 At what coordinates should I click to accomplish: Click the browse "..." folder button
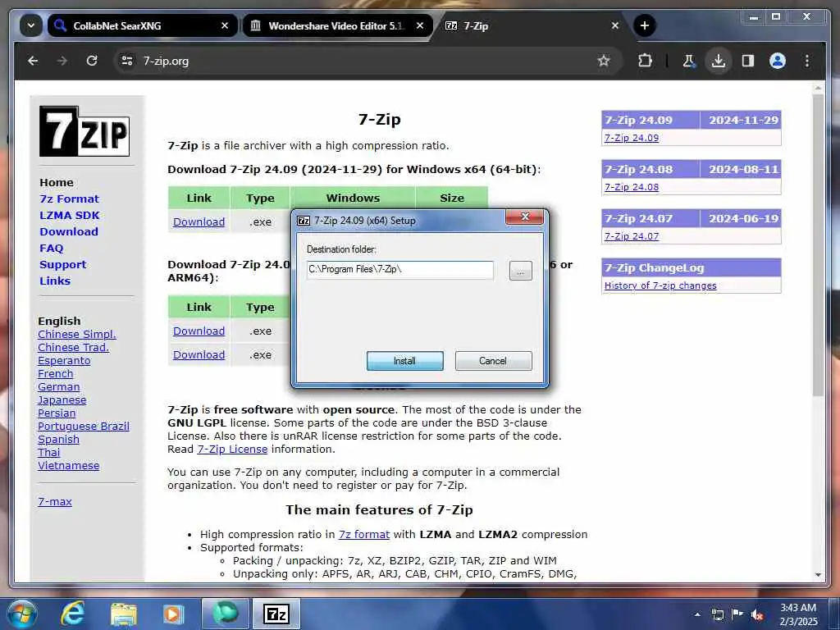pyautogui.click(x=521, y=271)
